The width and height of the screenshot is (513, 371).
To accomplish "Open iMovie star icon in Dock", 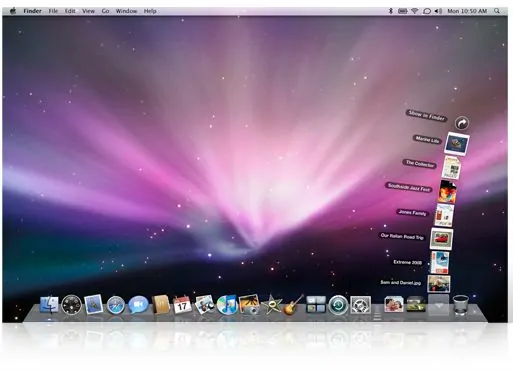I will coord(272,305).
